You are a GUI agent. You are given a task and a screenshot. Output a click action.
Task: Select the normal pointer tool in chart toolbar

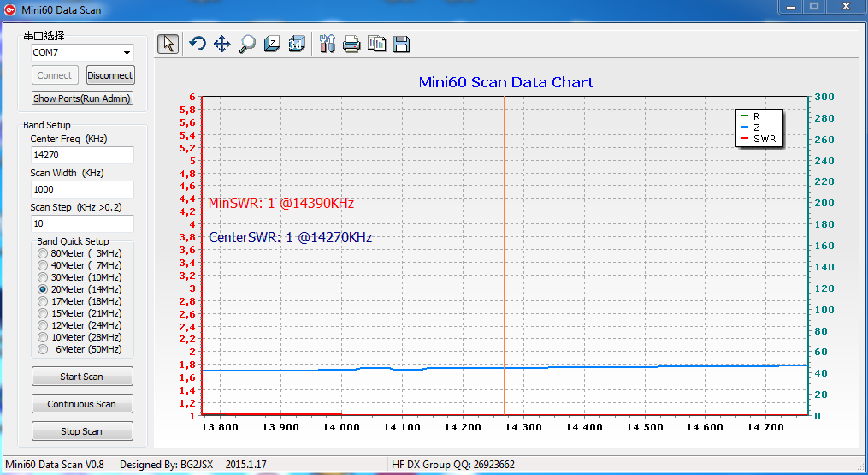[x=168, y=44]
